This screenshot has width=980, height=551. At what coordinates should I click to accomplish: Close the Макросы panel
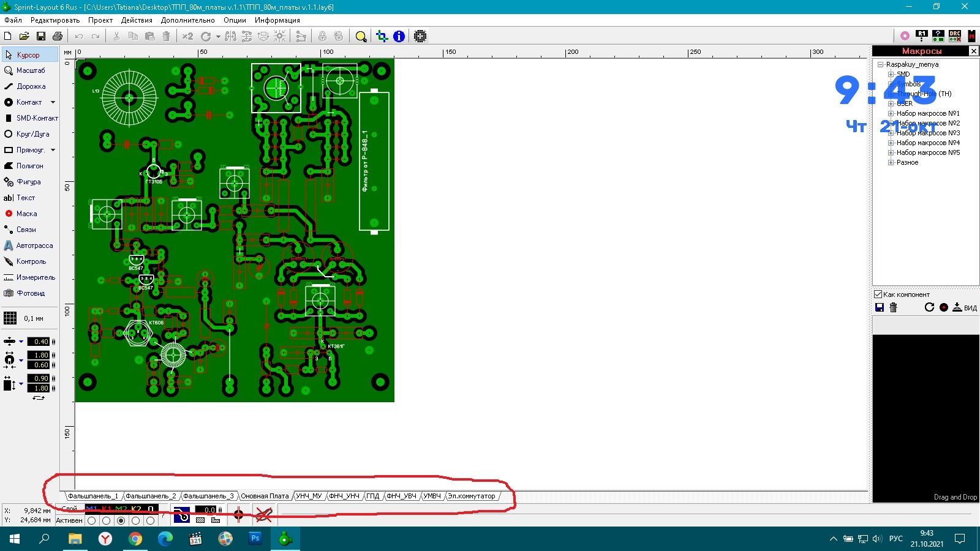click(x=973, y=51)
